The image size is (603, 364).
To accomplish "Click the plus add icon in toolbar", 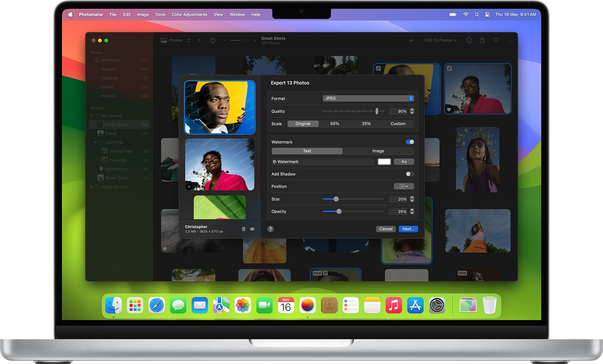I will pyautogui.click(x=411, y=41).
